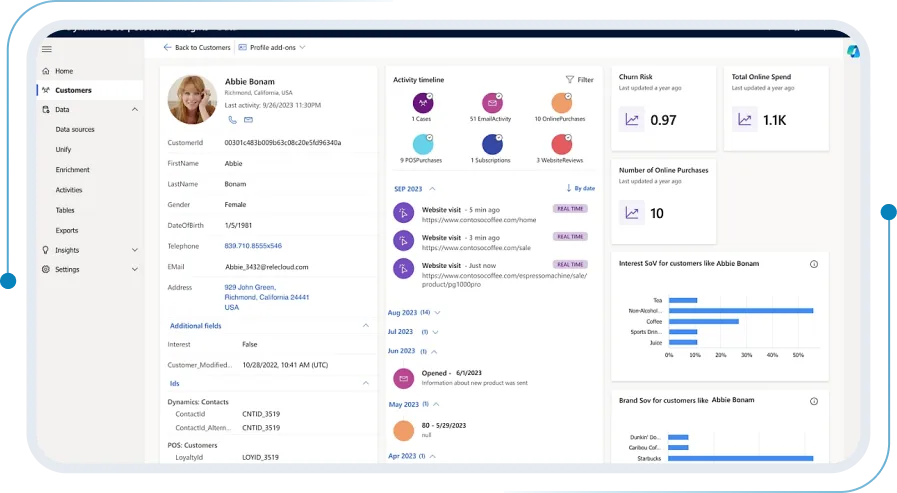Click email value Abbie_3432@relecloud.com
The width and height of the screenshot is (897, 493).
(267, 267)
